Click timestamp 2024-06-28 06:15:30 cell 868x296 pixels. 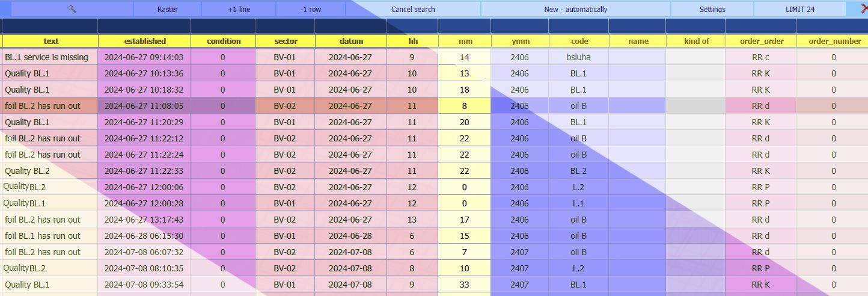point(144,236)
